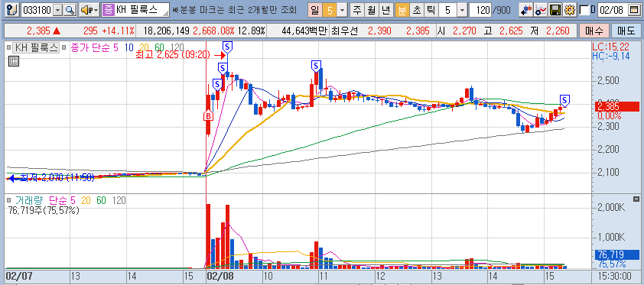Click the S marker at the 2,625 high
The width and height of the screenshot is (644, 285).
click(x=227, y=47)
